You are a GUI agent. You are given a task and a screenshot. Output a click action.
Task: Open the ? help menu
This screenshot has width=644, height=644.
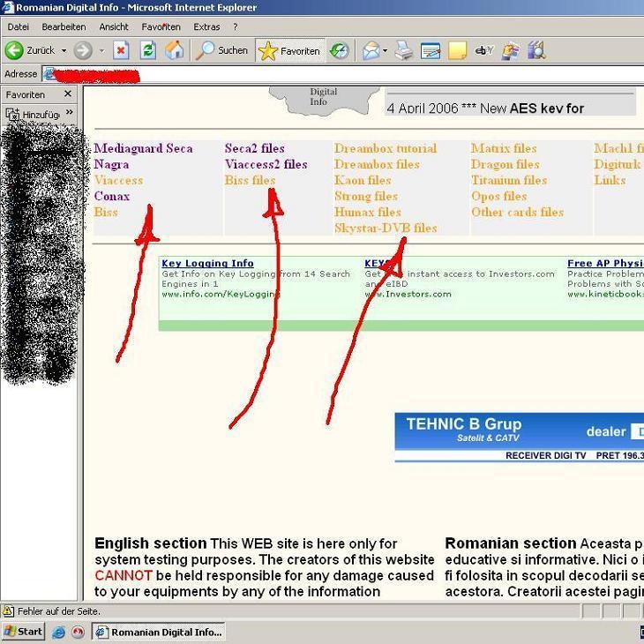(236, 27)
